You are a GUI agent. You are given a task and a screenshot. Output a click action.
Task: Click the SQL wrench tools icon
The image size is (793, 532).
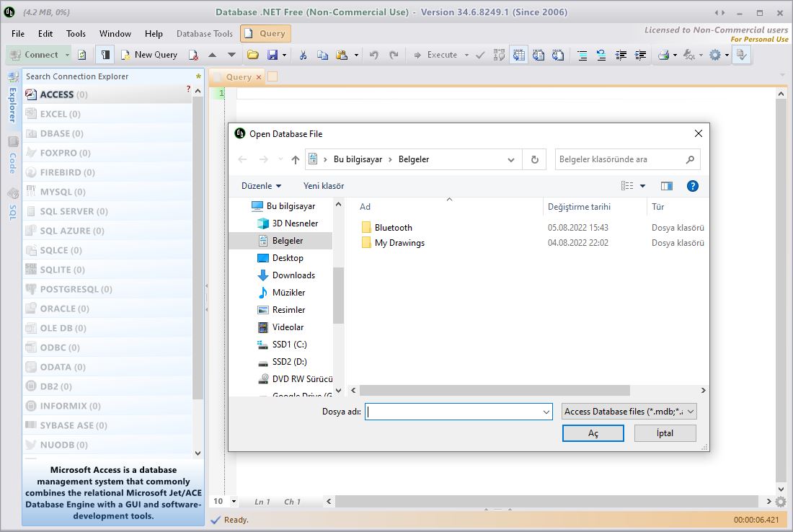pos(688,55)
